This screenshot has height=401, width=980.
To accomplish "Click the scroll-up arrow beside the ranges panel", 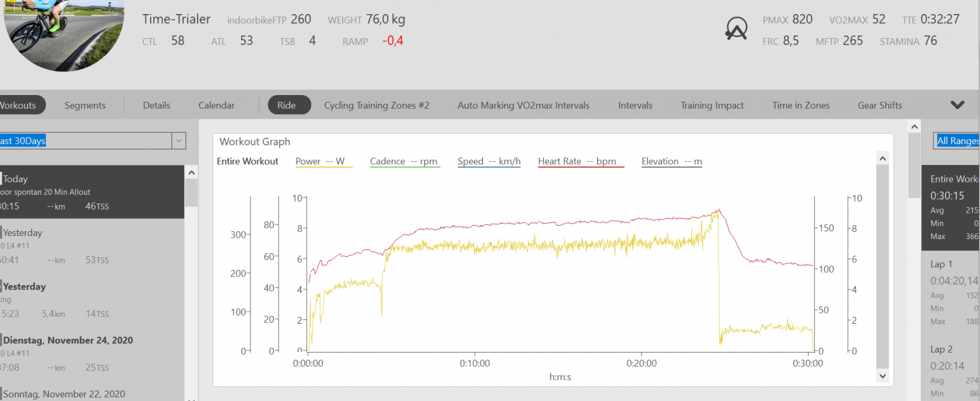I will click(914, 126).
